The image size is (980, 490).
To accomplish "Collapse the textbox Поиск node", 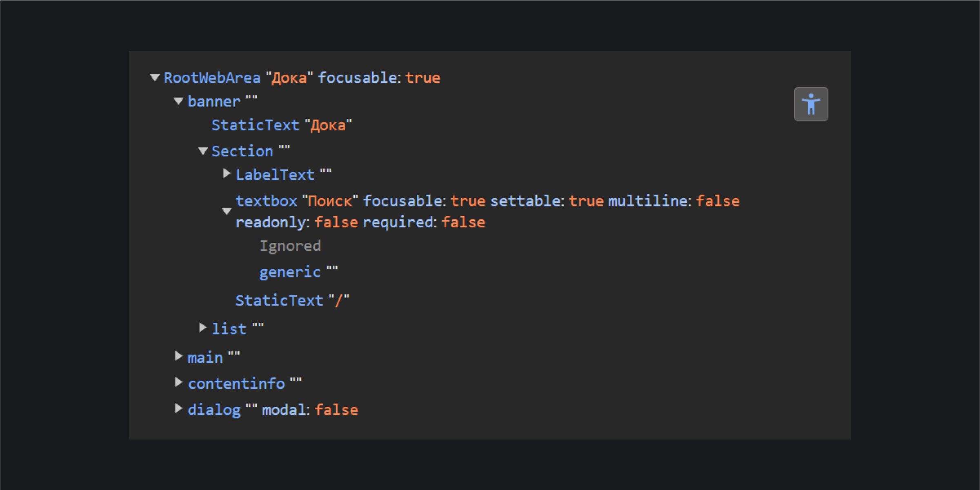I will [227, 211].
